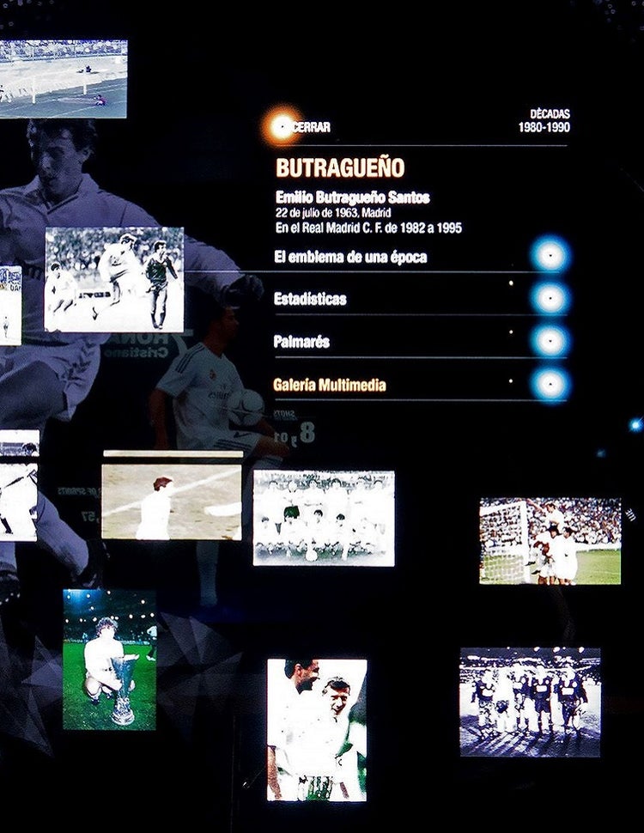The image size is (644, 833).
Task: Open the goalmouth pitch thumbnail at top left
Action: pos(64,79)
